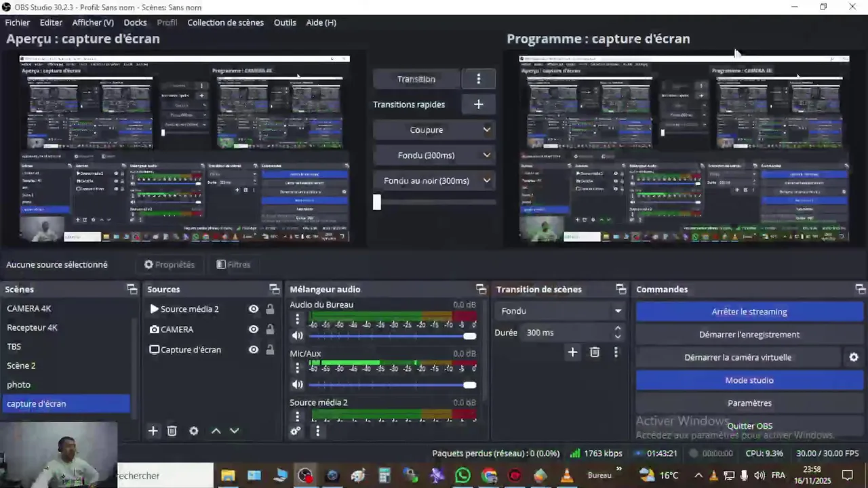This screenshot has width=868, height=488.
Task: Click the Transition button
Action: [x=416, y=79]
